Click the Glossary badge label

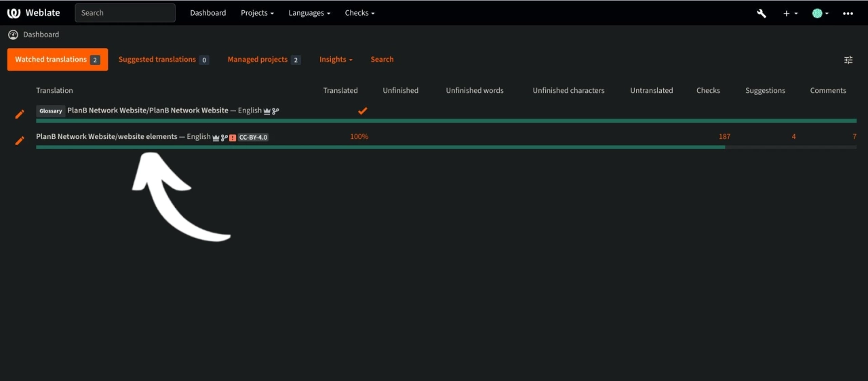[51, 111]
